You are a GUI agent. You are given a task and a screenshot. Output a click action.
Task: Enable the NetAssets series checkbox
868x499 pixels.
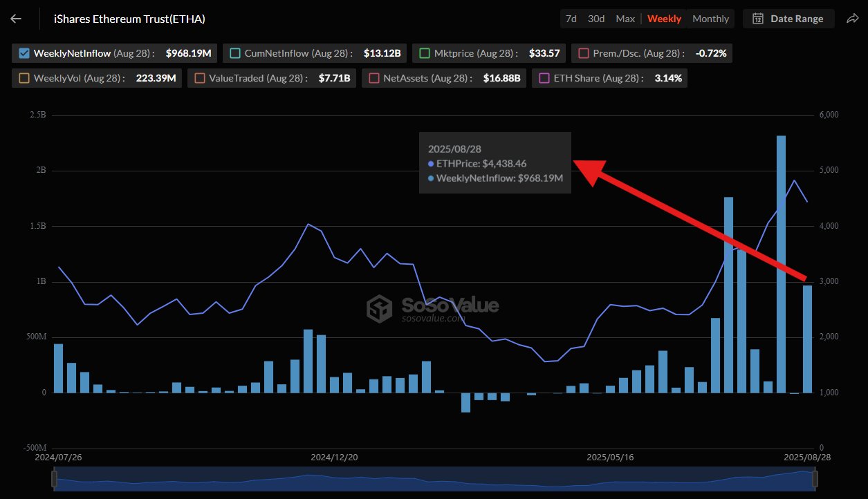point(374,78)
